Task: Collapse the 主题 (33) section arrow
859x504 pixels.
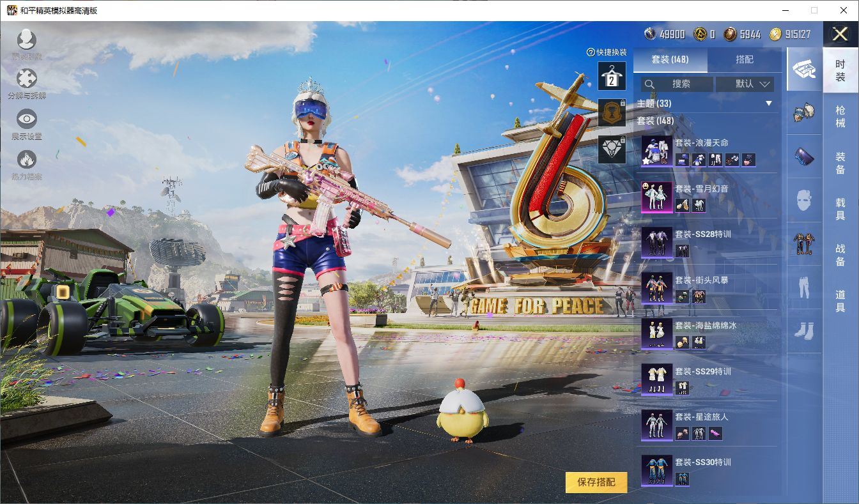Action: click(x=769, y=103)
